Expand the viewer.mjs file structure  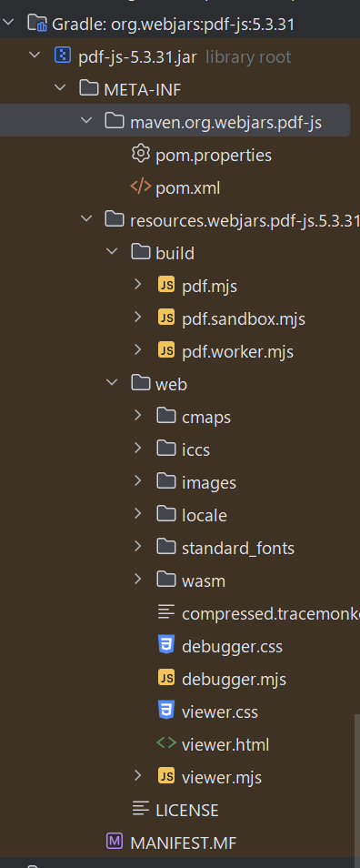point(138,775)
